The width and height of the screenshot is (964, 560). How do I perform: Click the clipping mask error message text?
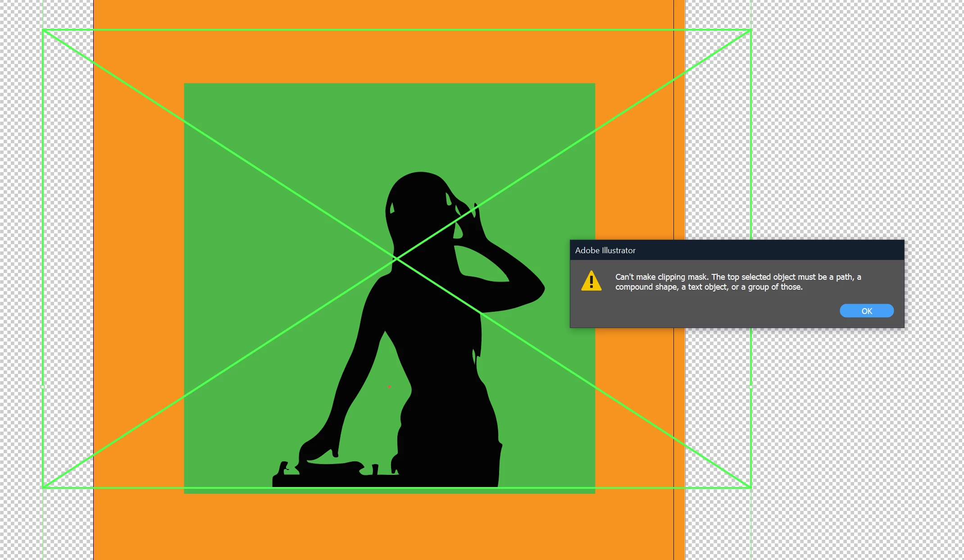click(x=738, y=282)
